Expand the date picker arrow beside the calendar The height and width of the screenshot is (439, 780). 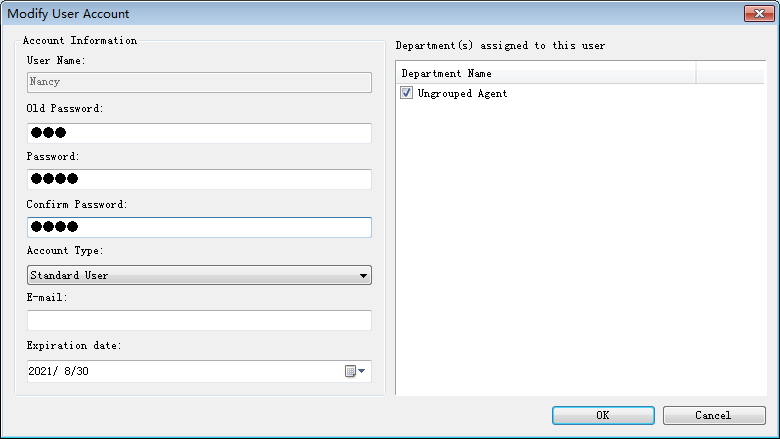click(362, 371)
